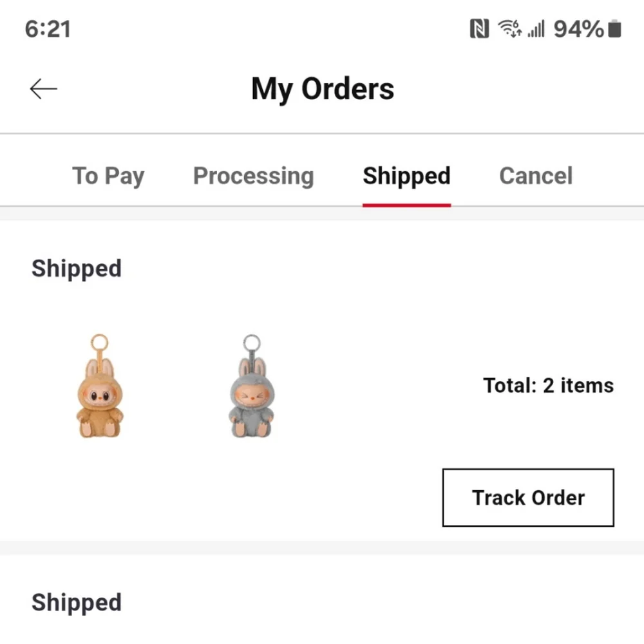Open the brown plush keychain thumbnail
The width and height of the screenshot is (644, 644).
[x=100, y=386]
